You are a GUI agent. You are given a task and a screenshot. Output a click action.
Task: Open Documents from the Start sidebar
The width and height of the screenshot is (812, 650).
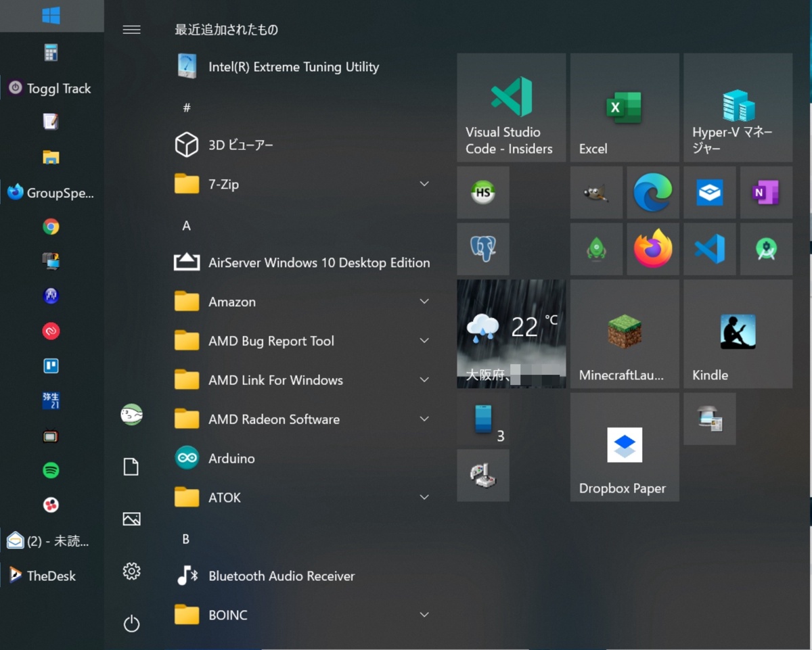pos(131,467)
